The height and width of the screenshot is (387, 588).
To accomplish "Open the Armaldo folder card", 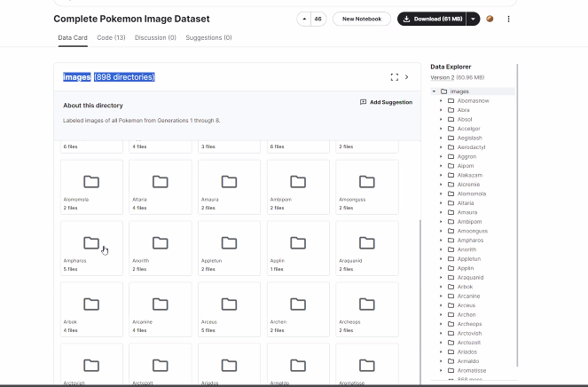I will click(x=298, y=365).
